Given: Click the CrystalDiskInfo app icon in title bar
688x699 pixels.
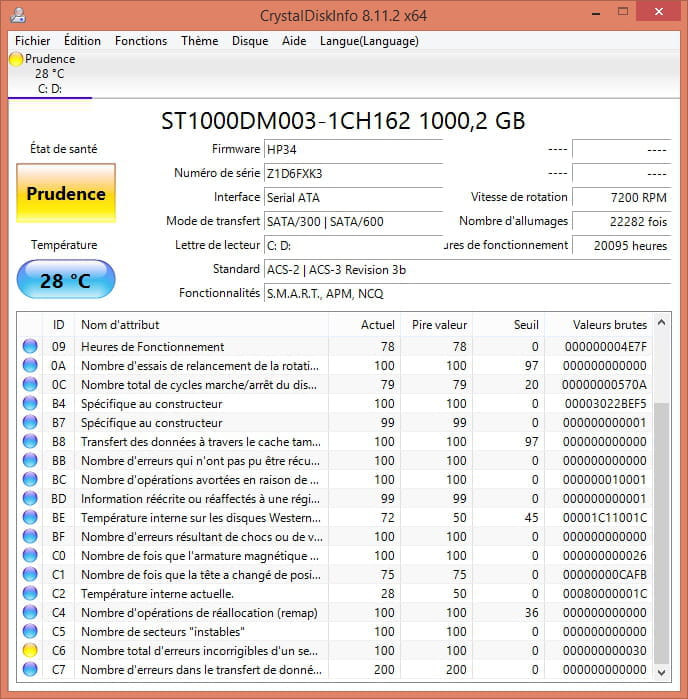Looking at the screenshot, I should click(x=17, y=15).
